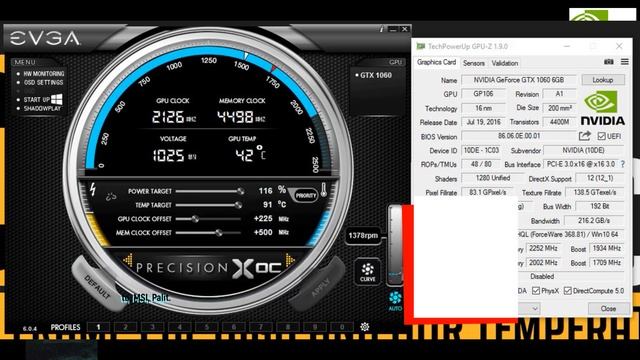
Task: Select the Graphics Card tab in GPU-Z
Action: [x=436, y=62]
